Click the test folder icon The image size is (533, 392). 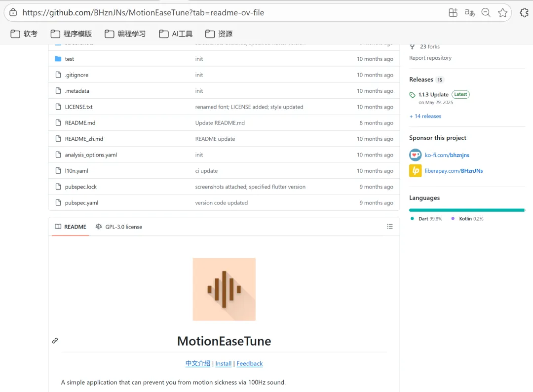tap(58, 59)
